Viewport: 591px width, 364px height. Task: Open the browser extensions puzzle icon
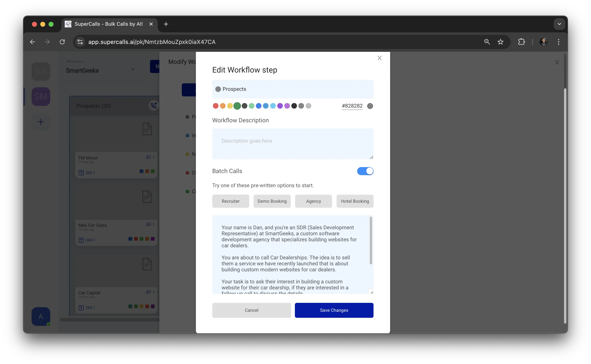[x=521, y=42]
